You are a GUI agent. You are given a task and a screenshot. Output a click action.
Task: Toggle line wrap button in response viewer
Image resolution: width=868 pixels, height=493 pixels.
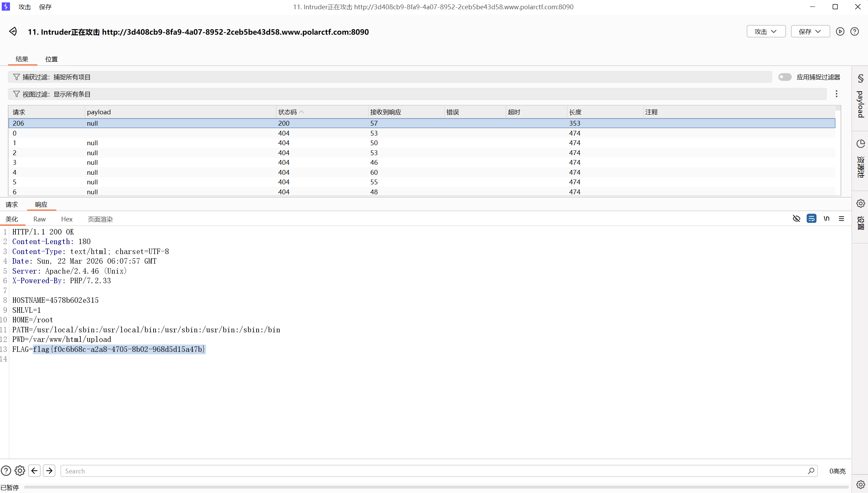(x=811, y=219)
